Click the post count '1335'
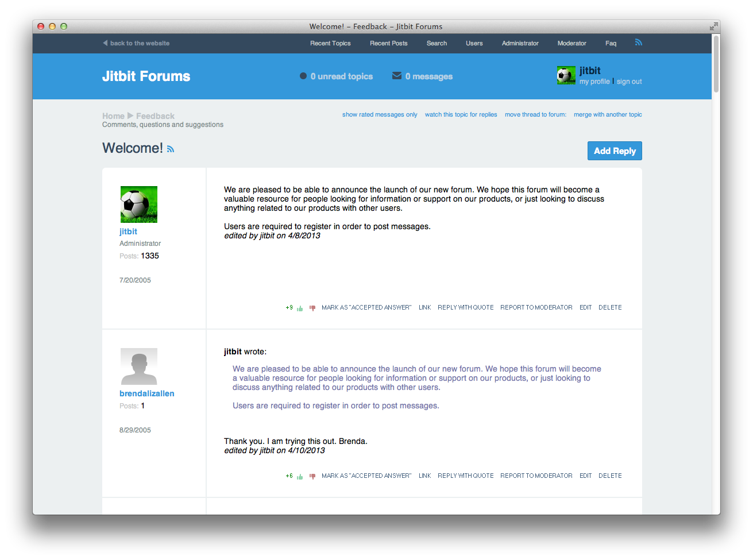Viewport: 753px width, 560px height. [150, 256]
